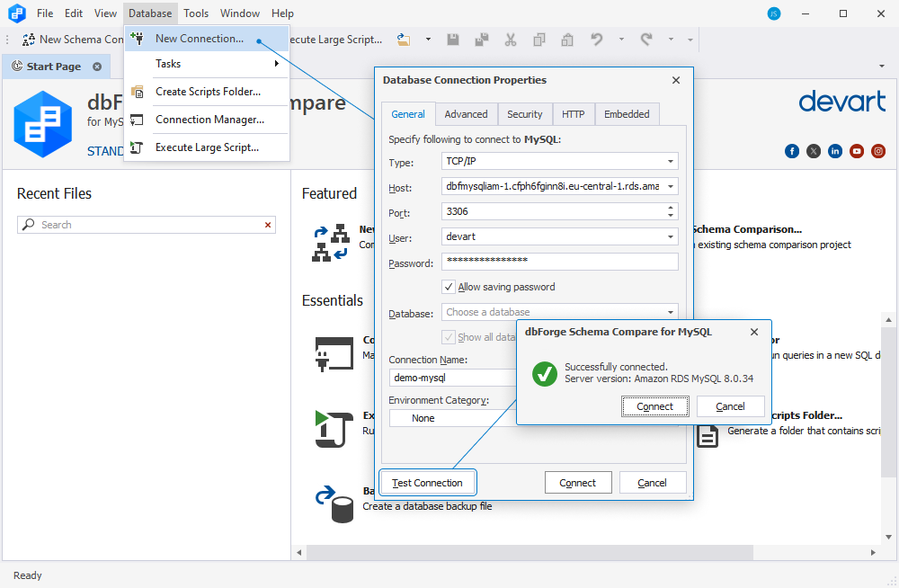Click the dbForge app logo in title bar
The width and height of the screenshot is (899, 588).
pos(17,13)
